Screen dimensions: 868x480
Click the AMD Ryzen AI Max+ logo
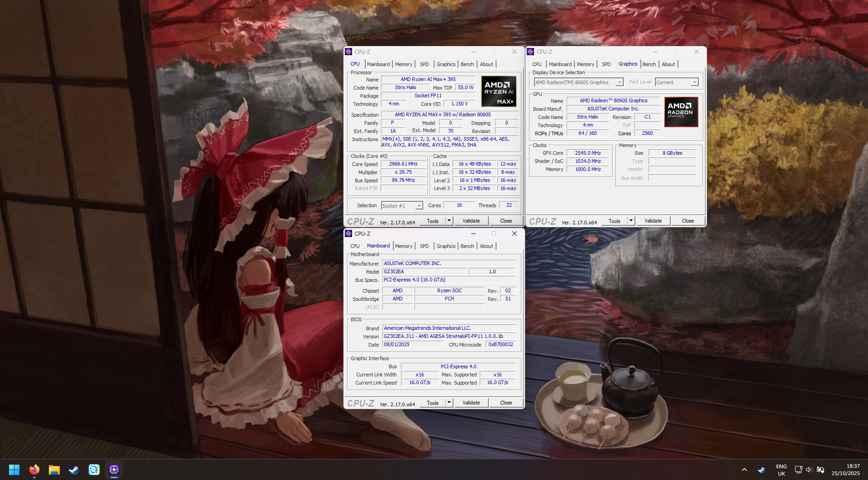pos(498,92)
